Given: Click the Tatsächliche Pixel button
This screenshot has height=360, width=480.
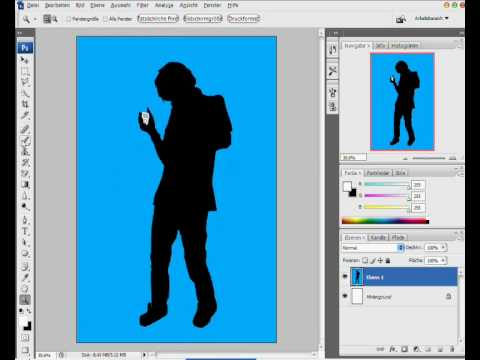Looking at the screenshot, I should coord(158,19).
